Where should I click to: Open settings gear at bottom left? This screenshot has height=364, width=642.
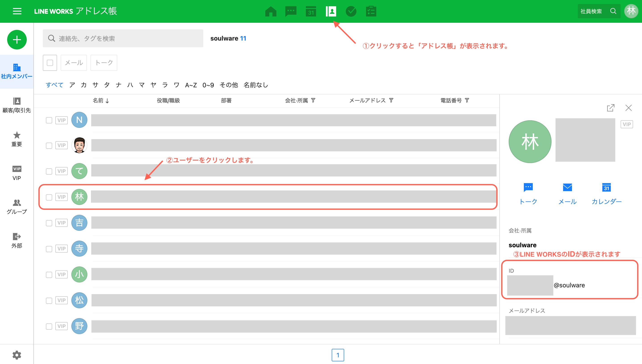[x=17, y=355]
